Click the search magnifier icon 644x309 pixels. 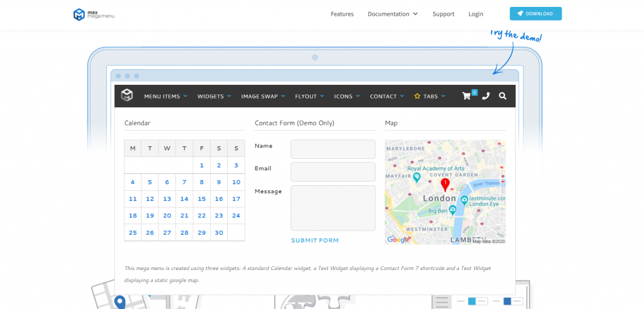click(502, 96)
